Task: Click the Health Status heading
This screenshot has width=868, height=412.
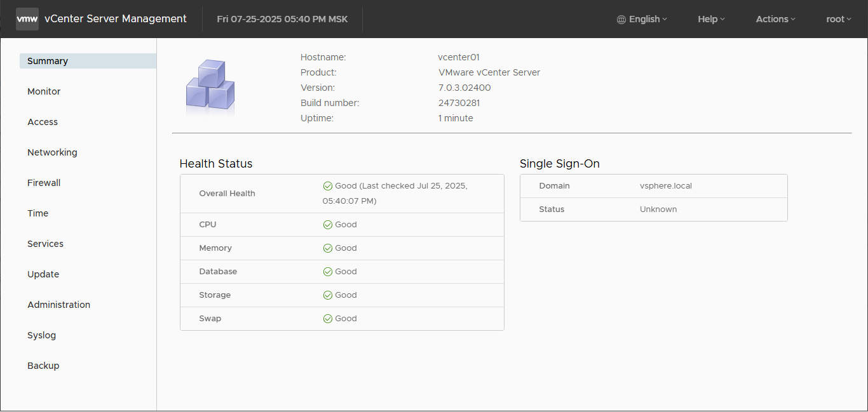Action: pyautogui.click(x=216, y=164)
